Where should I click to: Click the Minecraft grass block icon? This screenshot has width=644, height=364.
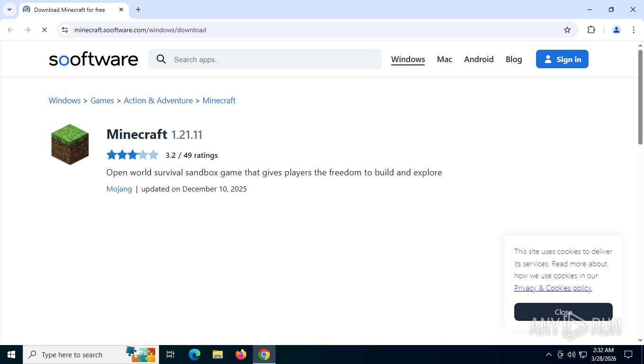coord(70,145)
